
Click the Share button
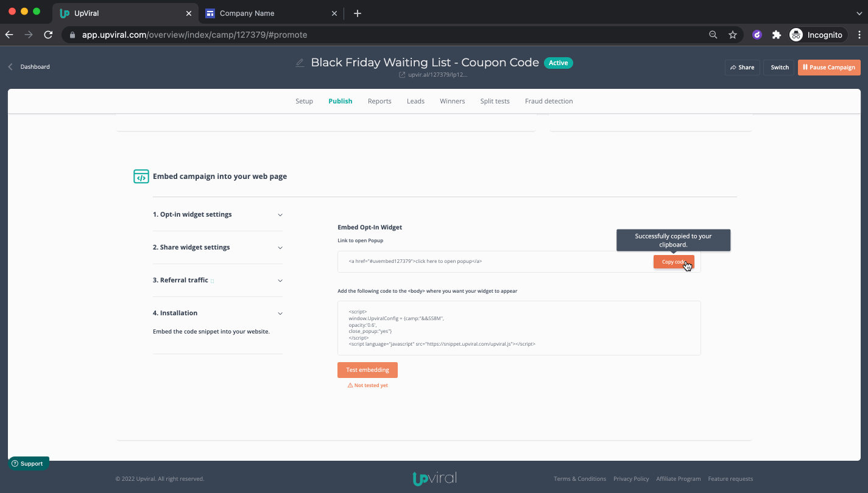tap(742, 68)
